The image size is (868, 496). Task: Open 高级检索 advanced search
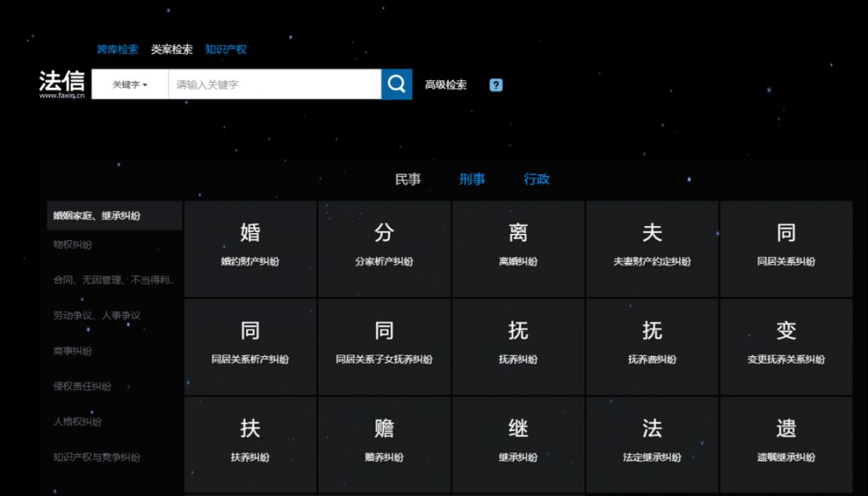point(445,85)
